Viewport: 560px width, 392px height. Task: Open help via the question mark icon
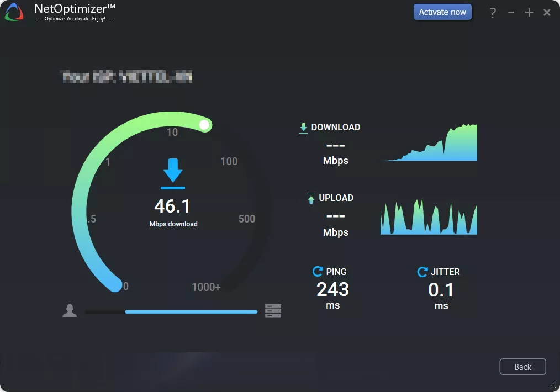[493, 12]
